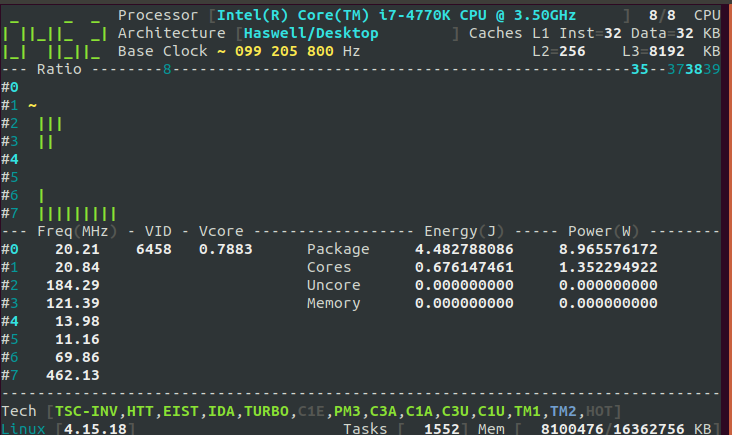Click the ratio marker 8 on the scale
The height and width of the screenshot is (435, 732).
pyautogui.click(x=167, y=70)
